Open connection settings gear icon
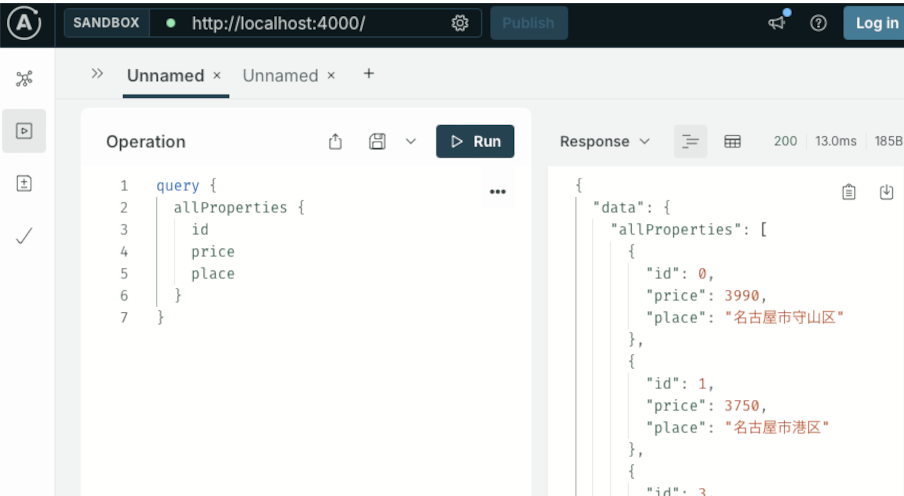 (460, 23)
